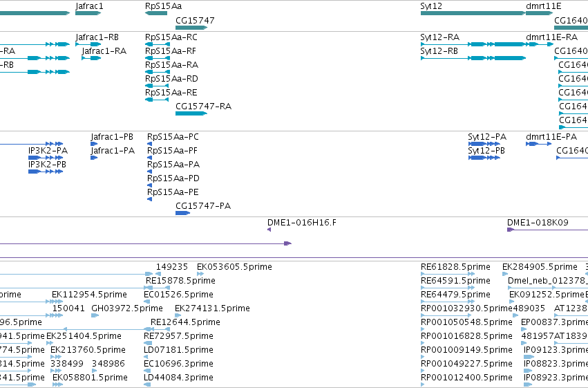Screen dimensions: 588x388
Task: Click EST EK091252.5prime
Action: pos(547,295)
